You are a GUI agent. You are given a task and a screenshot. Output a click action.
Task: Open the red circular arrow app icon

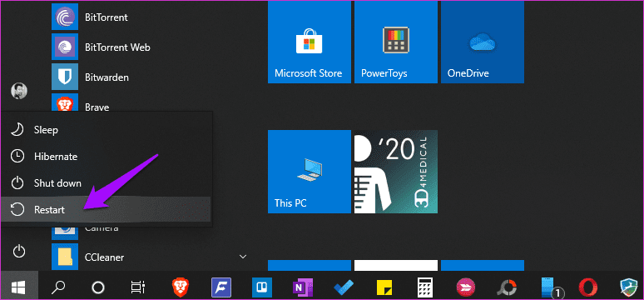[466, 287]
